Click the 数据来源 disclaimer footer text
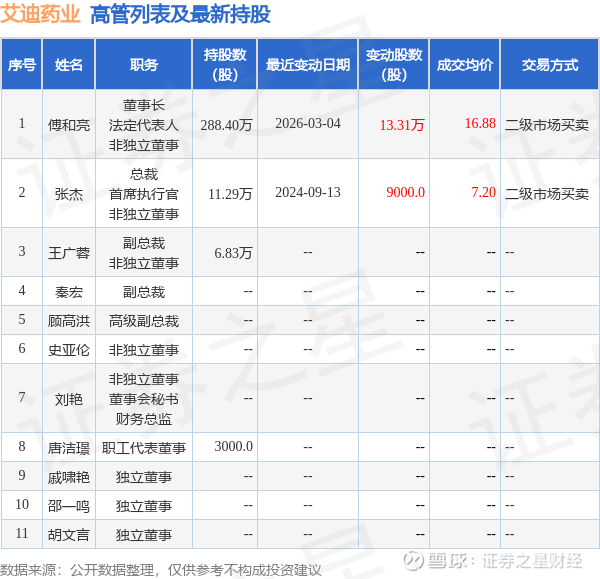Viewport: 600px width, 579px height. [161, 570]
